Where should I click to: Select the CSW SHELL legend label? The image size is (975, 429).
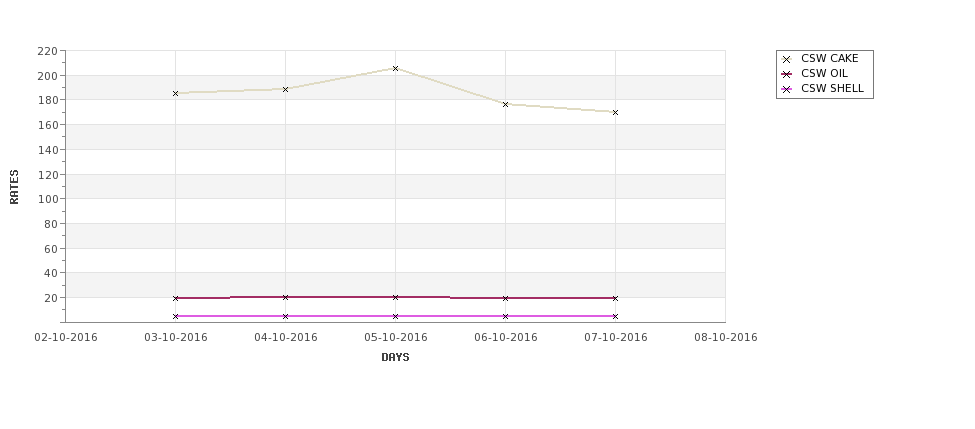coord(831,90)
